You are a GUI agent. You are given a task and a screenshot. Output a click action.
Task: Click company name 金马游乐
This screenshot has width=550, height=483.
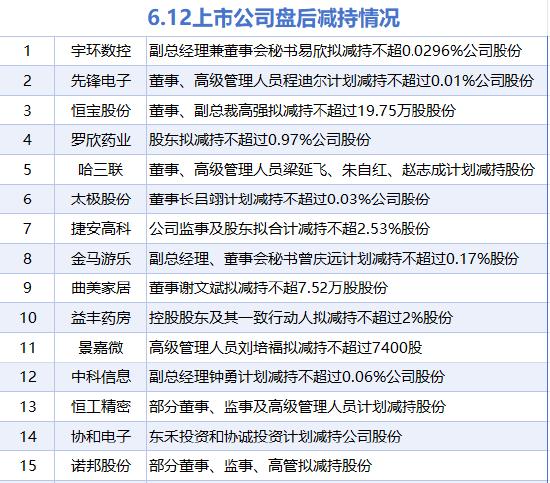pos(101,259)
